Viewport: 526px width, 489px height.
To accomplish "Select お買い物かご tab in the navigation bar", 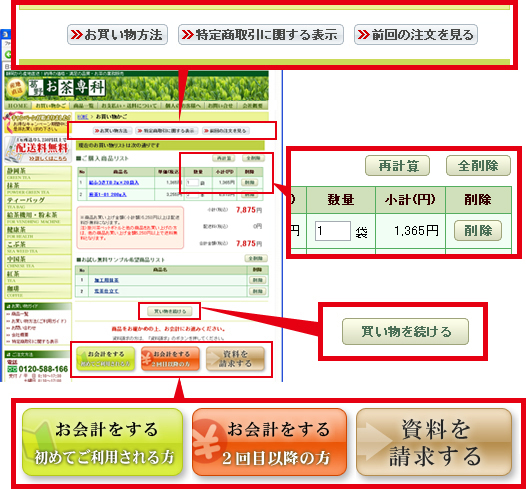I will pyautogui.click(x=51, y=106).
